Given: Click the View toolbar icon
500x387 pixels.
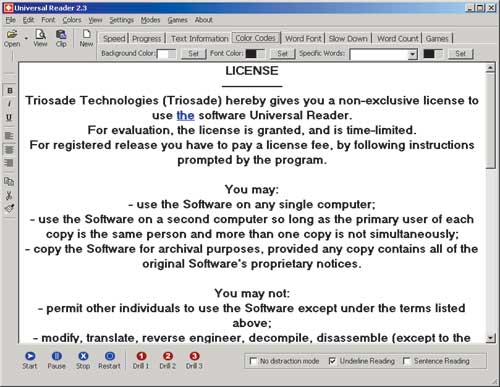Looking at the screenshot, I should tap(40, 38).
